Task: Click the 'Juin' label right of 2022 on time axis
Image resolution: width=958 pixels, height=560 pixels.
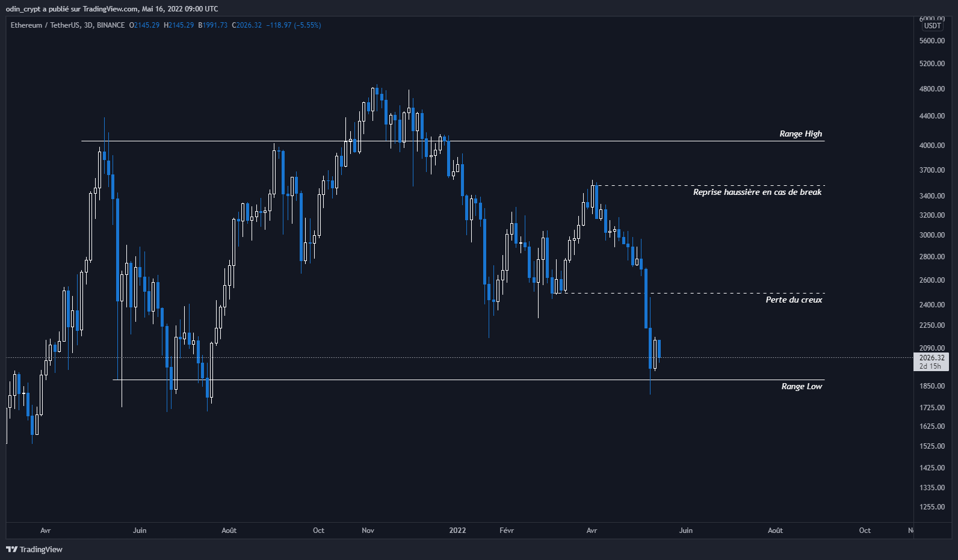Action: (x=686, y=531)
